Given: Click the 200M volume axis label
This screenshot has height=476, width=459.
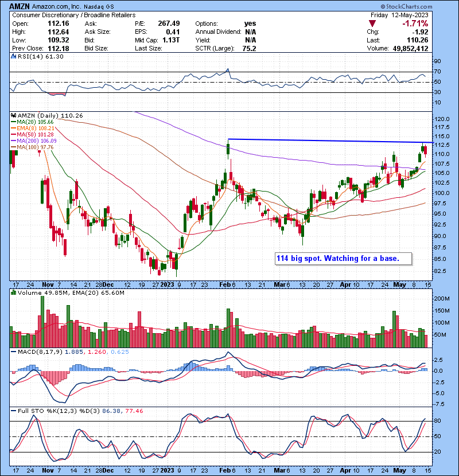Looking at the screenshot, I should click(442, 298).
